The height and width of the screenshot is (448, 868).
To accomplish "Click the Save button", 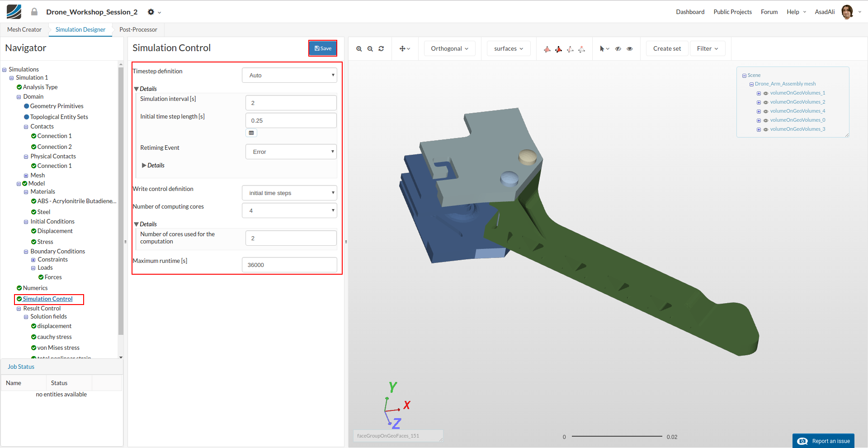I will [x=323, y=48].
